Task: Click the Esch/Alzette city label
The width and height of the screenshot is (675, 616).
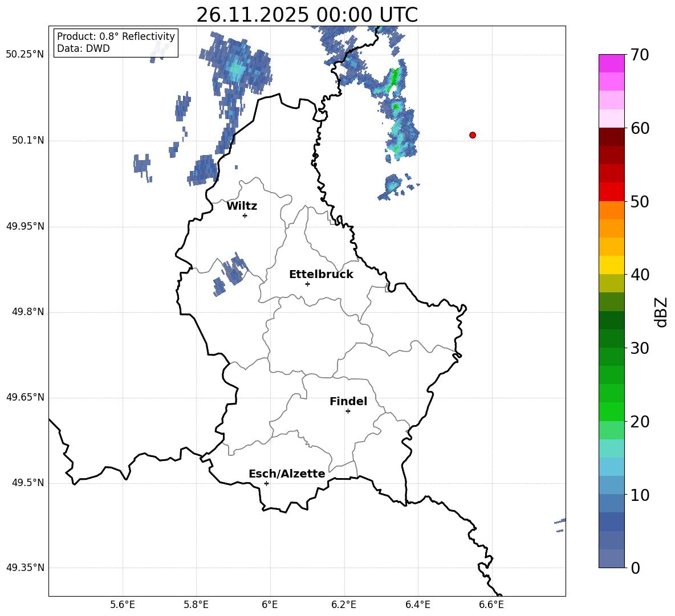Action: [x=287, y=474]
